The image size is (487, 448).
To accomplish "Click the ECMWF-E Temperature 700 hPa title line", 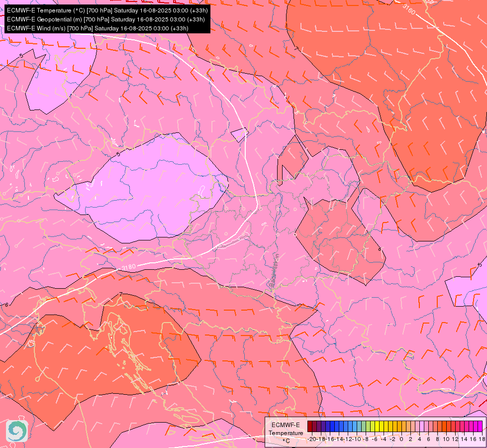I will tap(107, 10).
